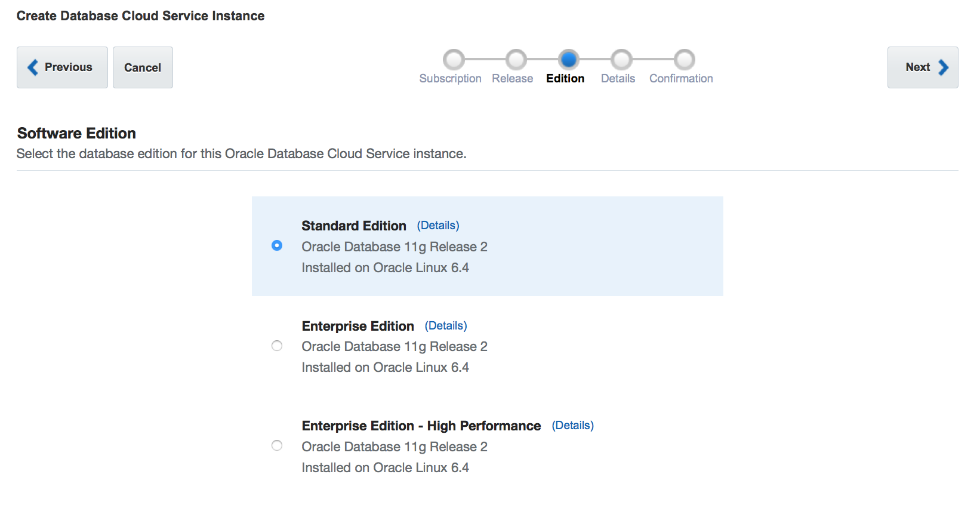The width and height of the screenshot is (980, 505).
Task: Click 'Oracle Database 11g Release 2' under Standard Edition
Action: (x=395, y=247)
